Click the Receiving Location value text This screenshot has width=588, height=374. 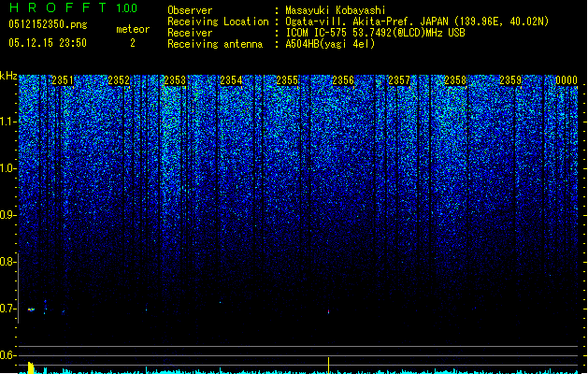coord(417,22)
